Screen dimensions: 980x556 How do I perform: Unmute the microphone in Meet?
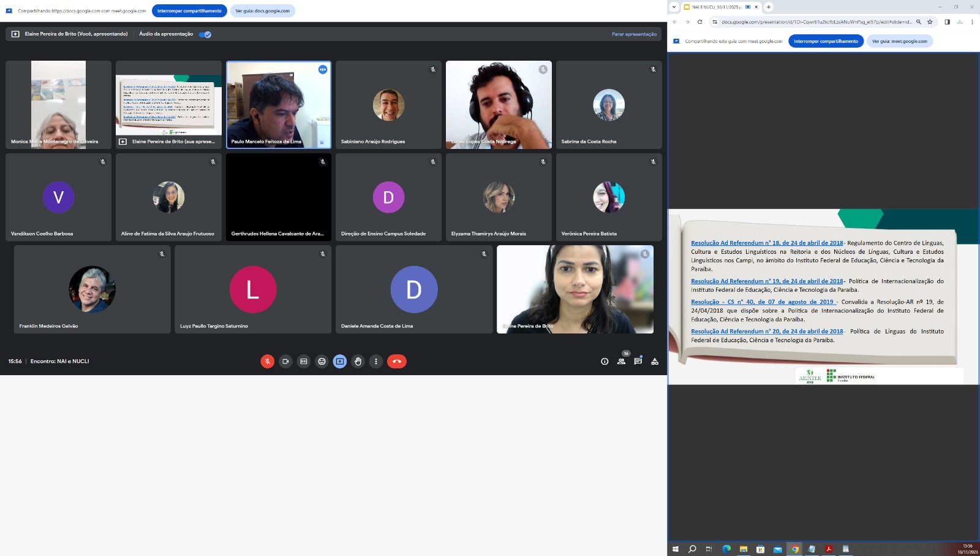267,362
